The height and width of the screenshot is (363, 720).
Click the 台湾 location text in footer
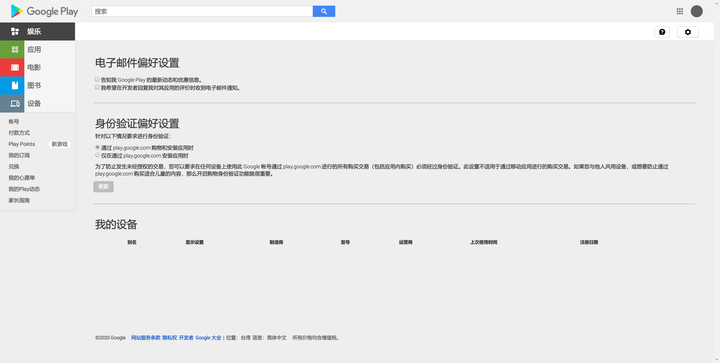click(x=246, y=338)
